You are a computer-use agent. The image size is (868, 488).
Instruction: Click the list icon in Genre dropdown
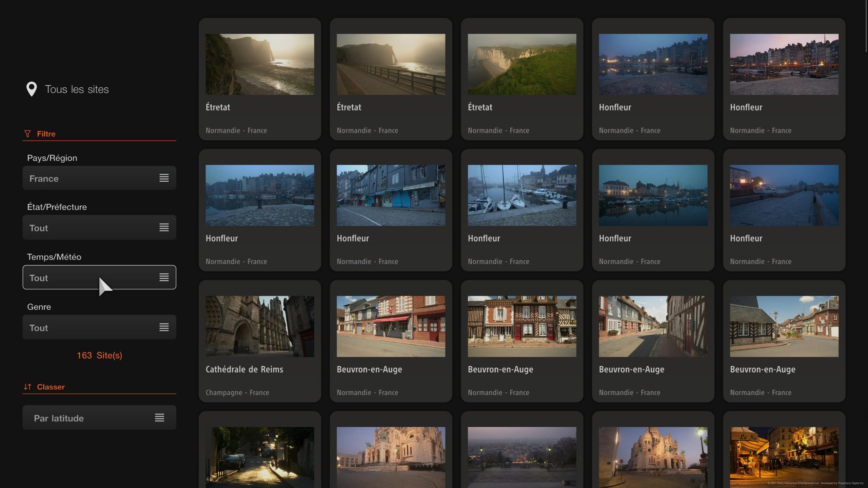coord(164,327)
